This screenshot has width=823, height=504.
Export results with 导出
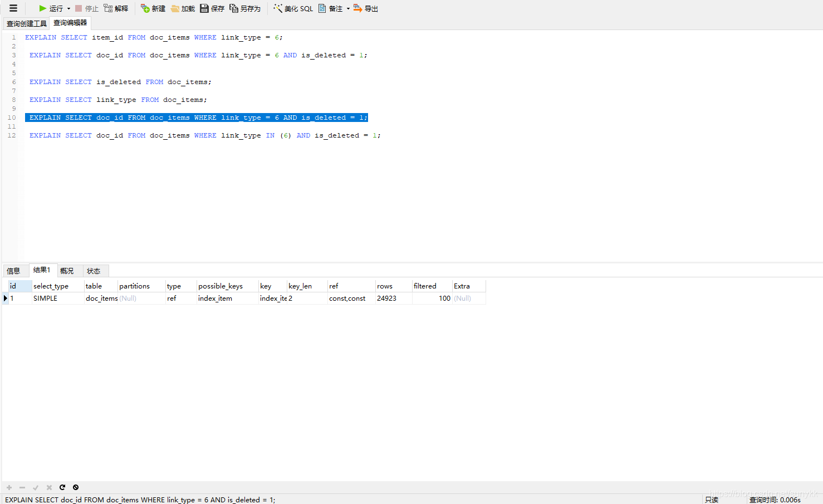(366, 8)
